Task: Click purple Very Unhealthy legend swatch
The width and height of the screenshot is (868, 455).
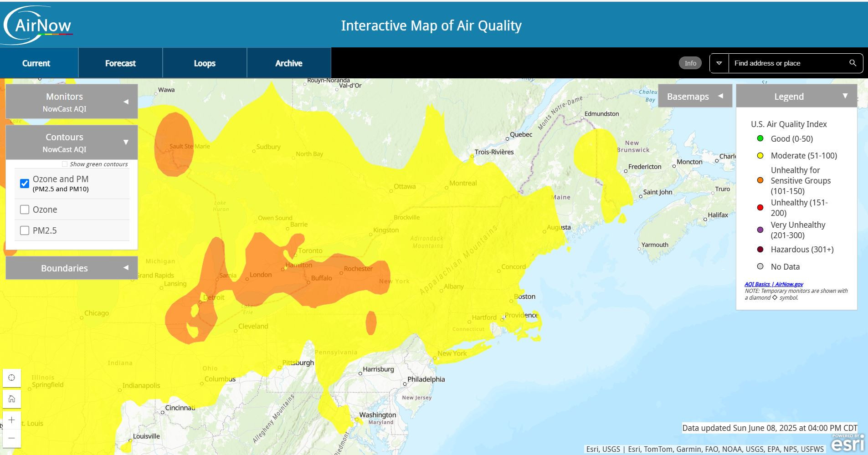Action: click(760, 230)
